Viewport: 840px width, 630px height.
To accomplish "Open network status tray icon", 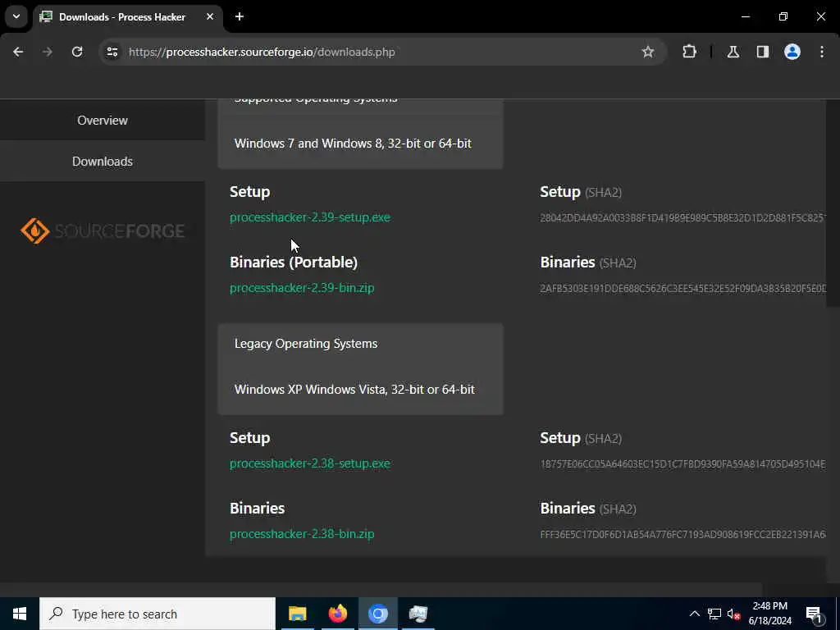I will pyautogui.click(x=714, y=614).
